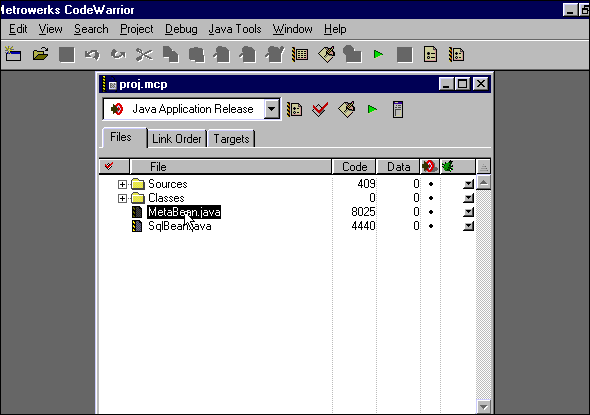
Task: Open the View menu
Action: (50, 29)
